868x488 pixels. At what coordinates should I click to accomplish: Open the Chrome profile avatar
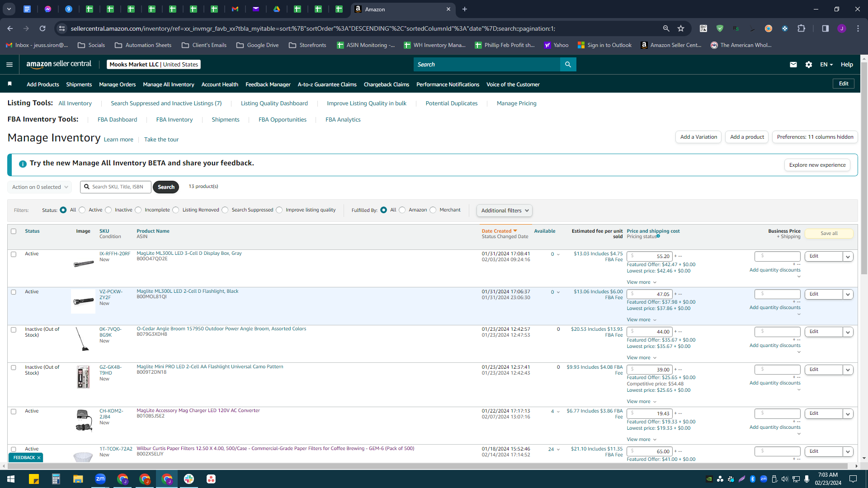(841, 28)
